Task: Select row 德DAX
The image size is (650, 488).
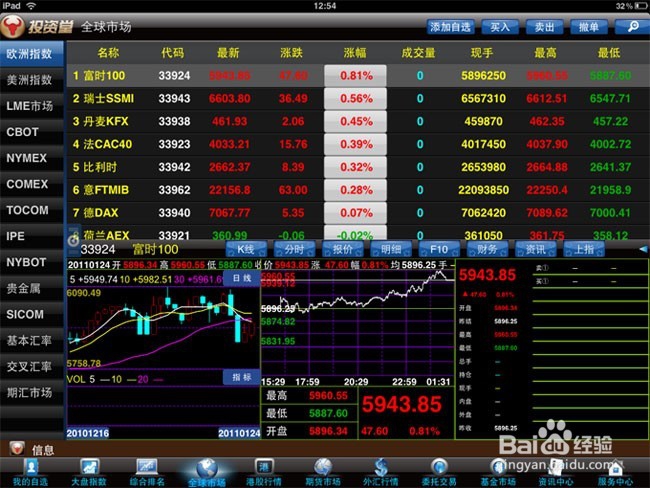Action: pos(358,213)
